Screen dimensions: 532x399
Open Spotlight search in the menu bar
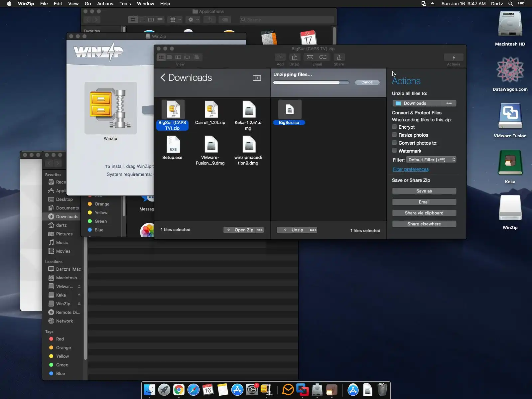pos(511,4)
